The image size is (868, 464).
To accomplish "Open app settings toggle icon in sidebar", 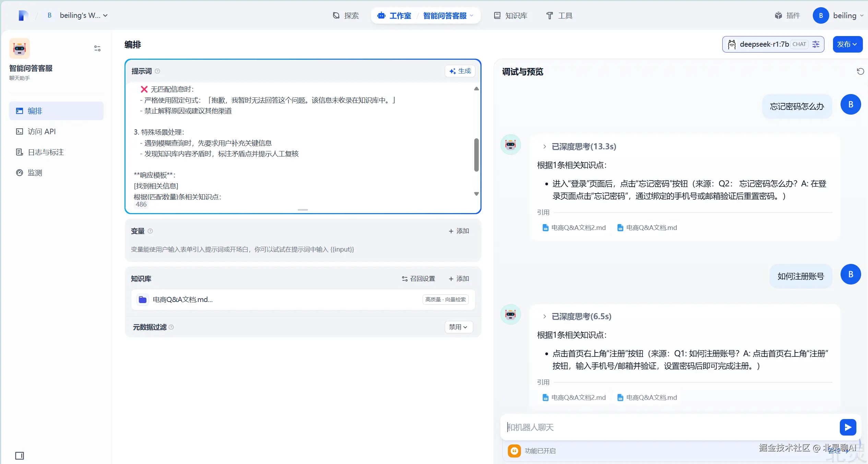I will pos(97,48).
